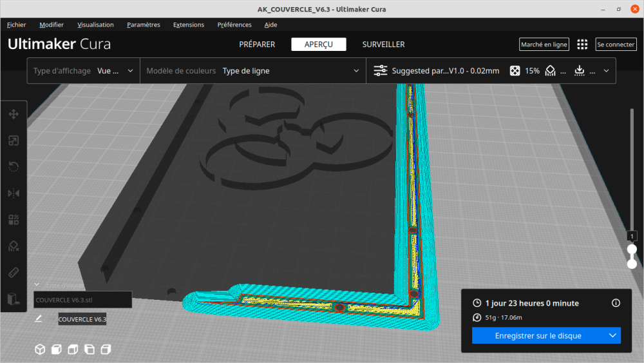
Task: Click the layer slider upper handle
Action: [x=632, y=249]
